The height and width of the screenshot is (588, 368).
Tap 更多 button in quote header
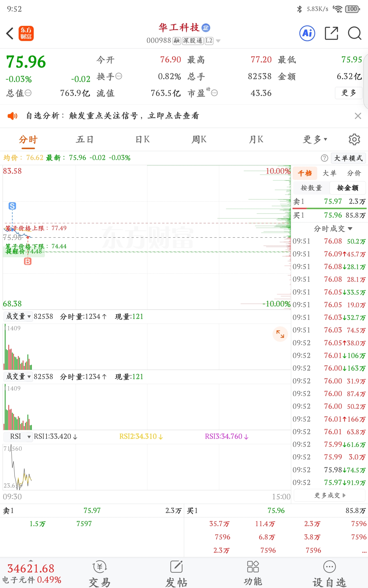tap(348, 93)
